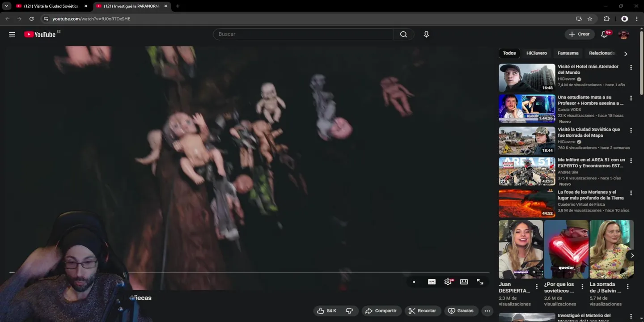Open the tab search dropdown arrow
The image size is (644, 322).
pyautogui.click(x=7, y=6)
